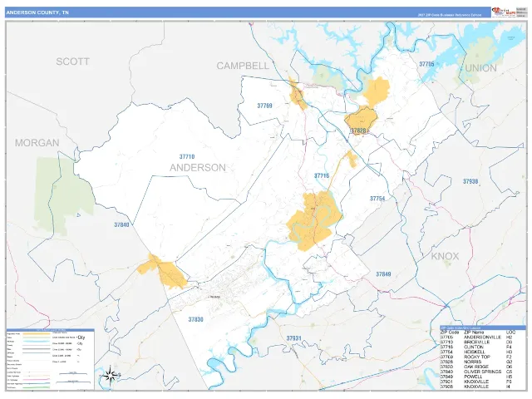Click the D6 location code in the table
This screenshot has height=399, width=532.
(x=509, y=367)
